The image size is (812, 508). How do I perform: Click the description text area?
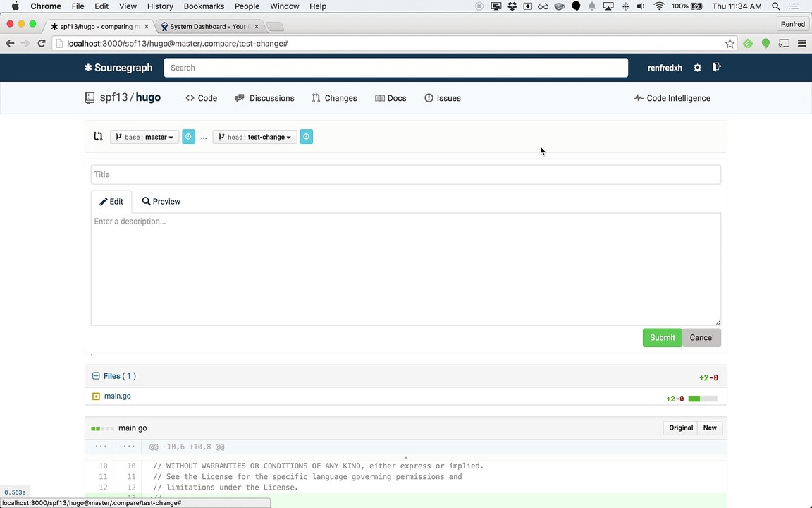(405, 270)
